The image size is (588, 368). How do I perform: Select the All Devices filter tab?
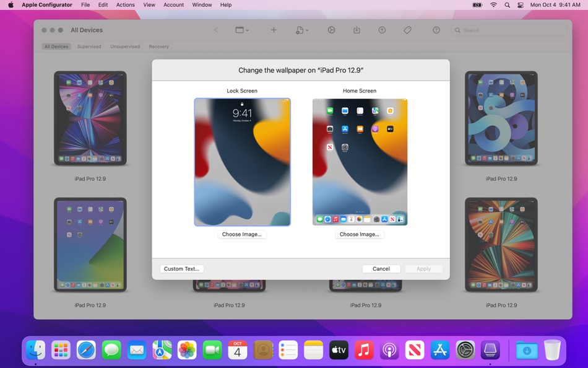click(x=56, y=46)
